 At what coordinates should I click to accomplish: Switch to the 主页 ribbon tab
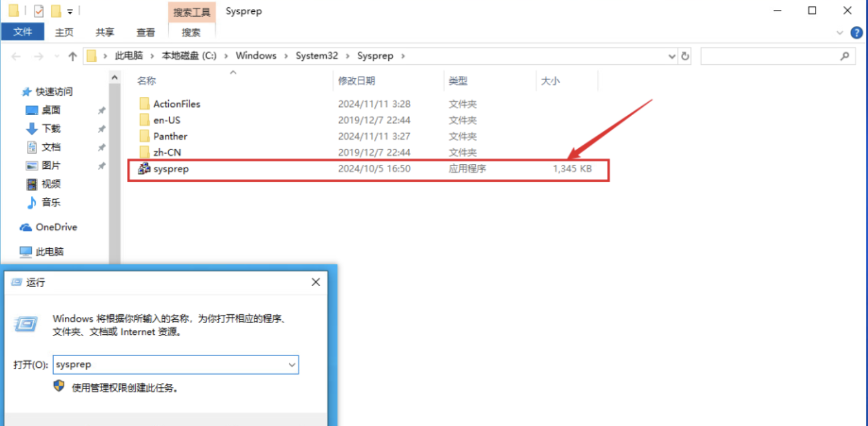pos(64,32)
